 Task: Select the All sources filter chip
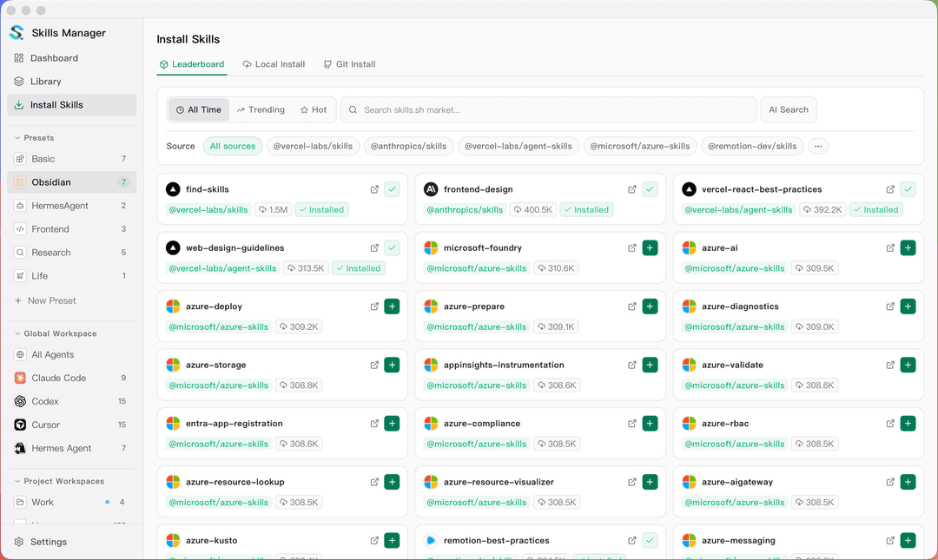tap(233, 146)
